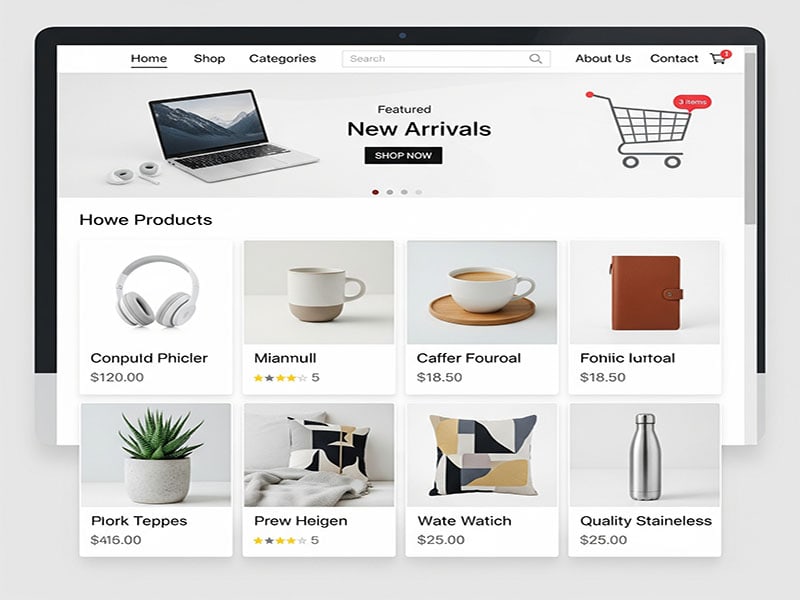This screenshot has height=600, width=800.
Task: Open the Categories menu
Action: point(282,59)
